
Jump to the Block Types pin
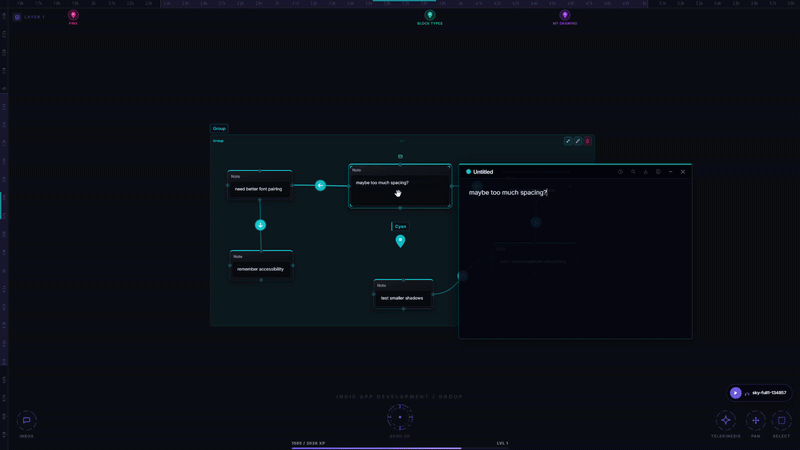(430, 15)
